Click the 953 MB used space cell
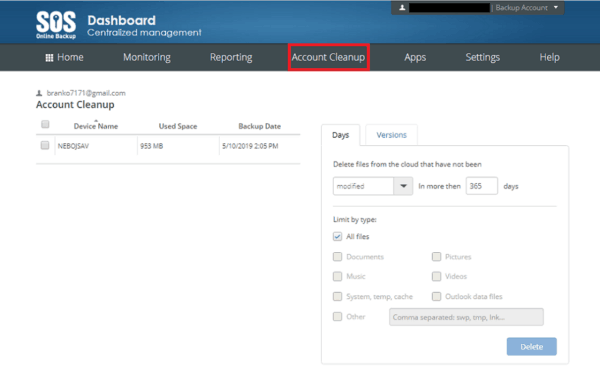 coord(152,146)
